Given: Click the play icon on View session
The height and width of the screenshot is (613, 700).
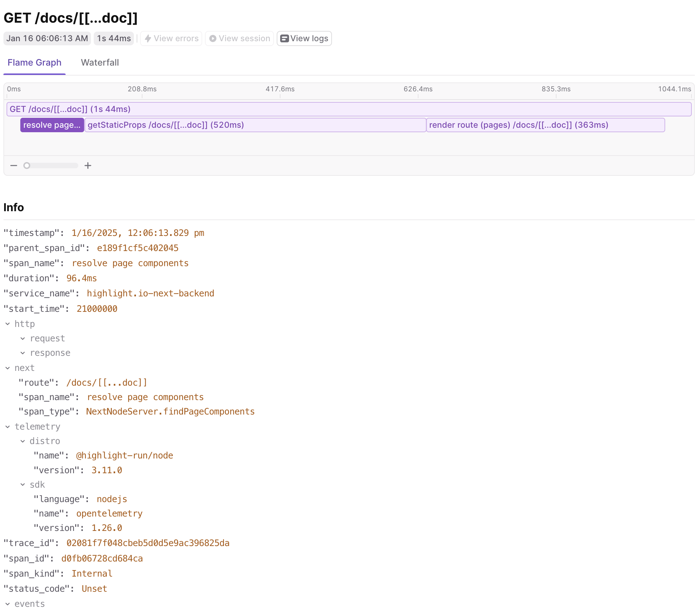Looking at the screenshot, I should (x=213, y=38).
